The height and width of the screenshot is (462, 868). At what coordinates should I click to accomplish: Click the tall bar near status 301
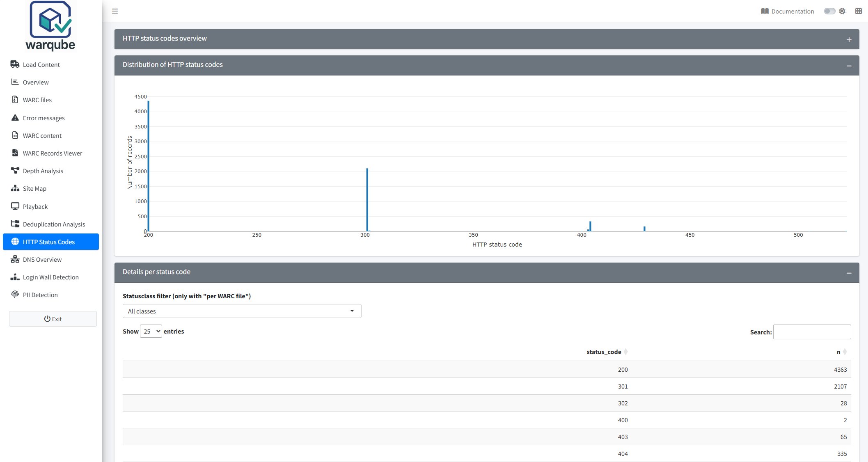click(x=367, y=199)
